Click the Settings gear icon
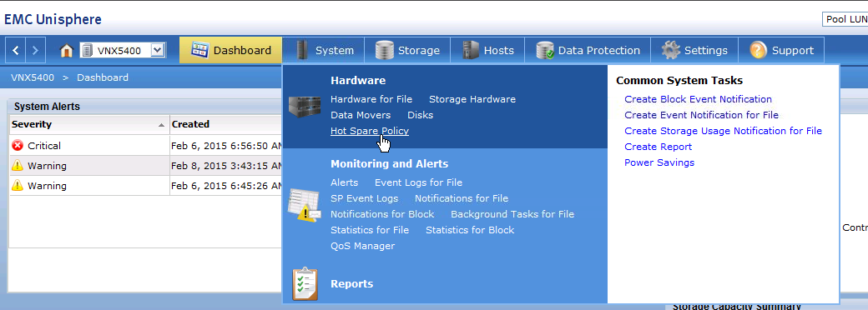The width and height of the screenshot is (868, 310). pyautogui.click(x=670, y=50)
